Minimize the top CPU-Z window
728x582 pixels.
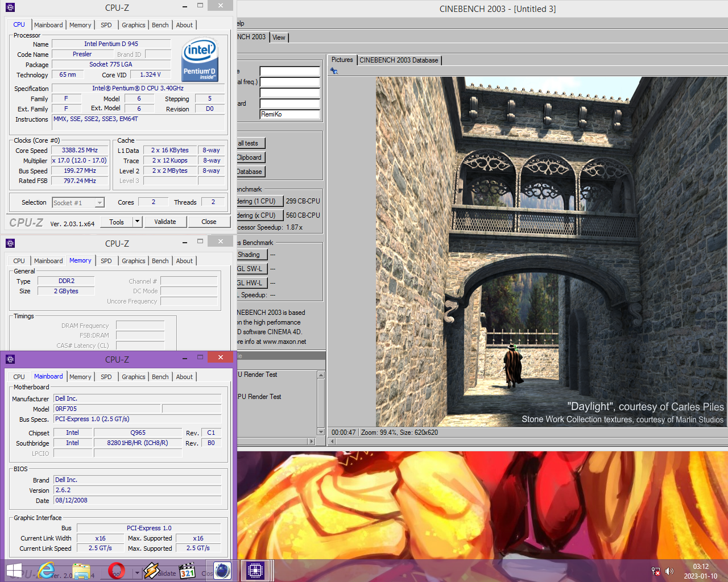(x=185, y=6)
